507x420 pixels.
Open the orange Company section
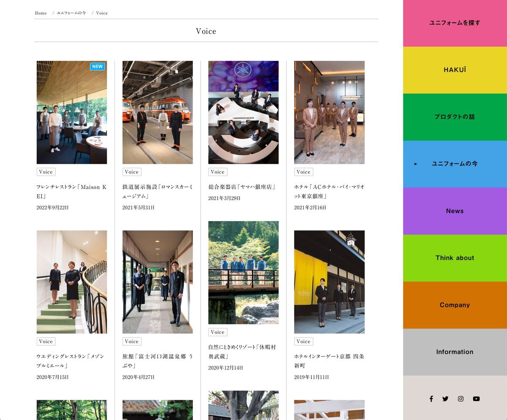click(x=455, y=305)
